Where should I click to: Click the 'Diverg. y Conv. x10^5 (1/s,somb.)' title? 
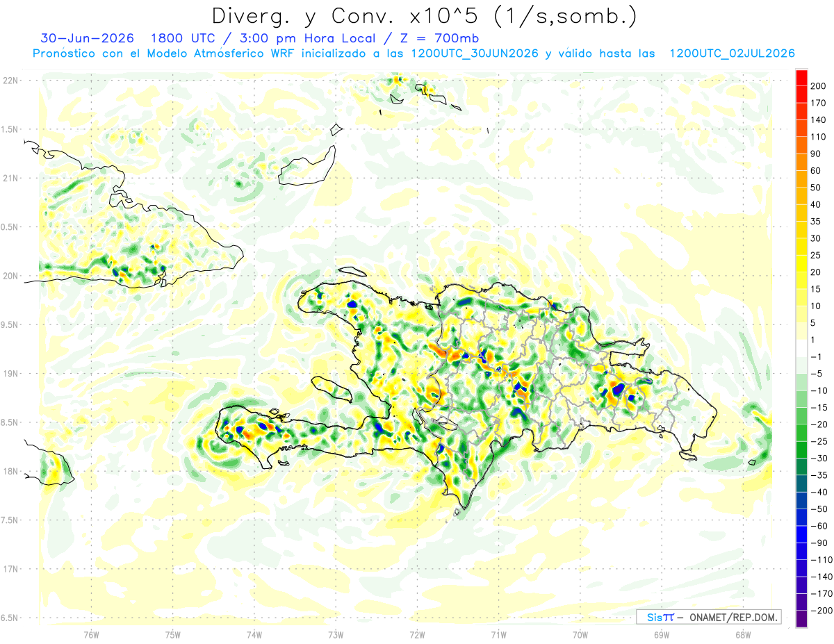[x=424, y=15]
